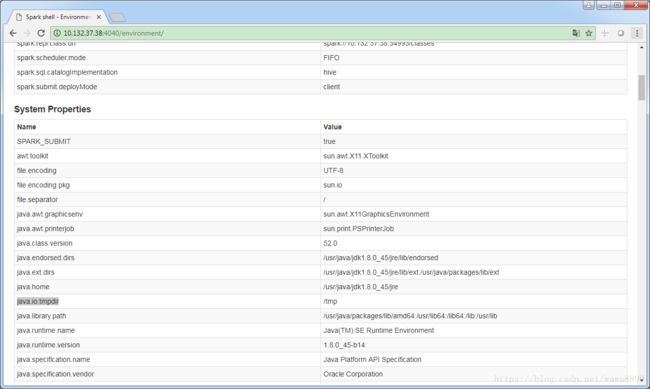Select the SPARK_SUBMIT property name
650x389 pixels.
44,141
